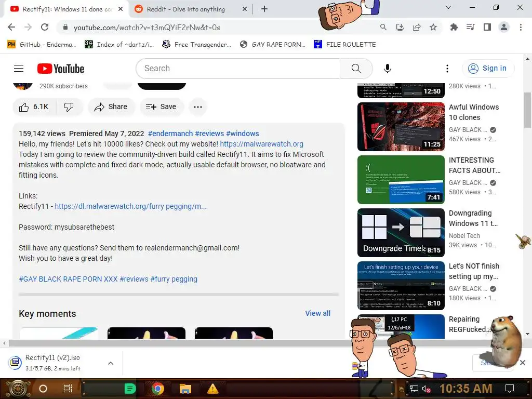Click the Cortana circle in taskbar
Image resolution: width=532 pixels, height=399 pixels.
43,389
